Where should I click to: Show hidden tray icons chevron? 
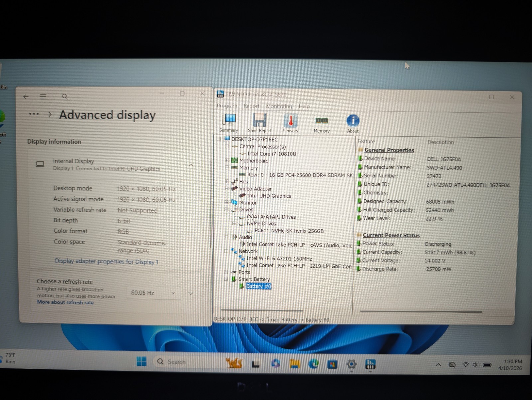pyautogui.click(x=439, y=365)
